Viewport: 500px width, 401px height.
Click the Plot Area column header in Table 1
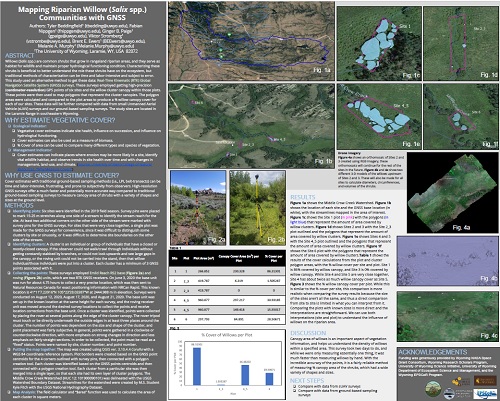click(203, 258)
